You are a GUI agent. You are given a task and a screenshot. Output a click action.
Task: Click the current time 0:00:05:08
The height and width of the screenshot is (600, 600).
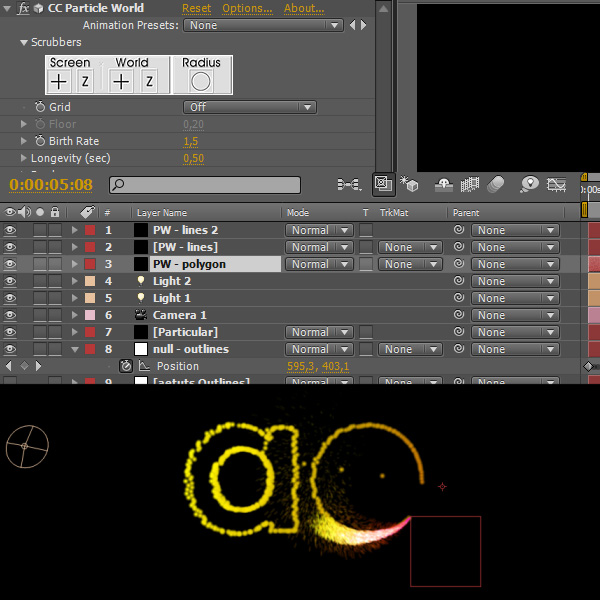[51, 185]
